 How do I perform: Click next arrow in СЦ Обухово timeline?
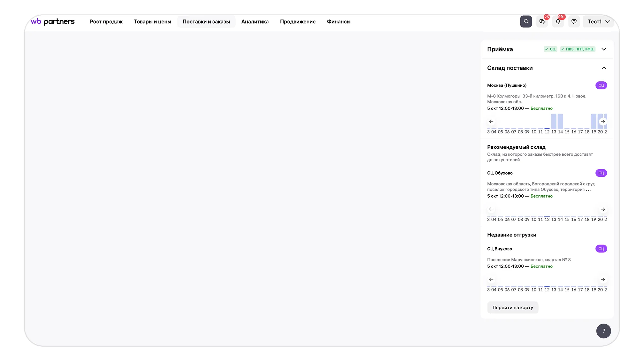click(603, 209)
